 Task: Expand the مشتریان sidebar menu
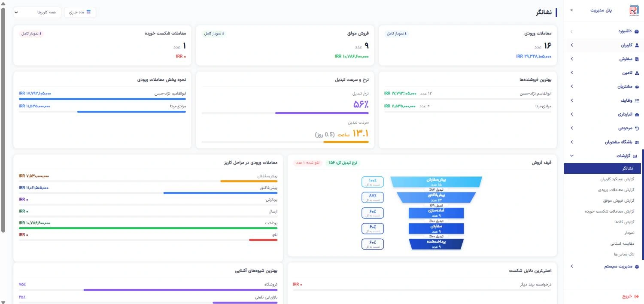(604, 87)
